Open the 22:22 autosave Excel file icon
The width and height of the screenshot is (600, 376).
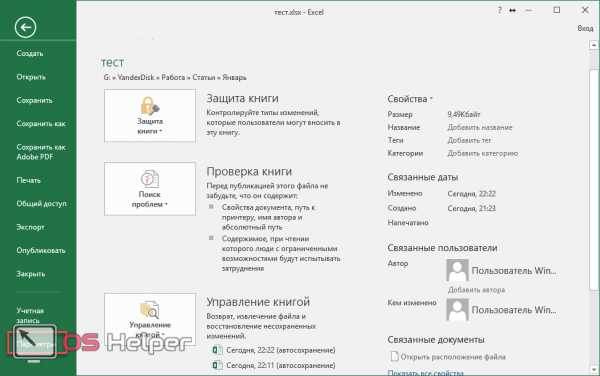(x=217, y=350)
